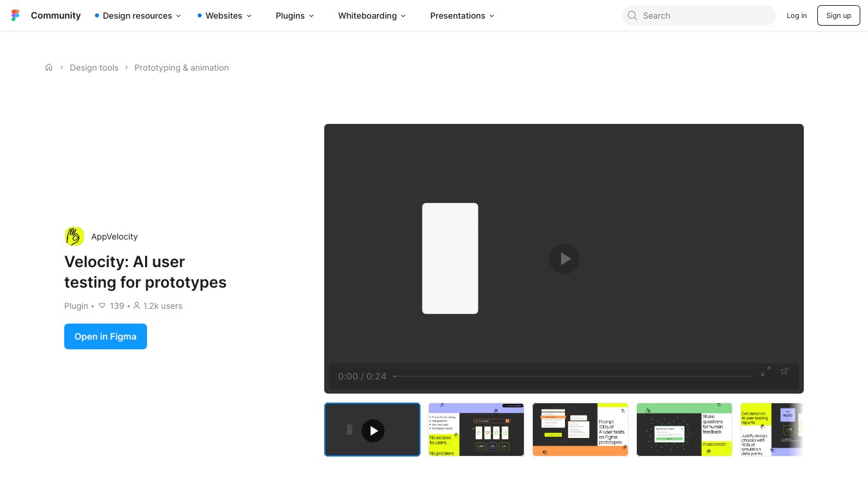Open the Plugins menu
The image size is (868, 488).
pos(295,15)
